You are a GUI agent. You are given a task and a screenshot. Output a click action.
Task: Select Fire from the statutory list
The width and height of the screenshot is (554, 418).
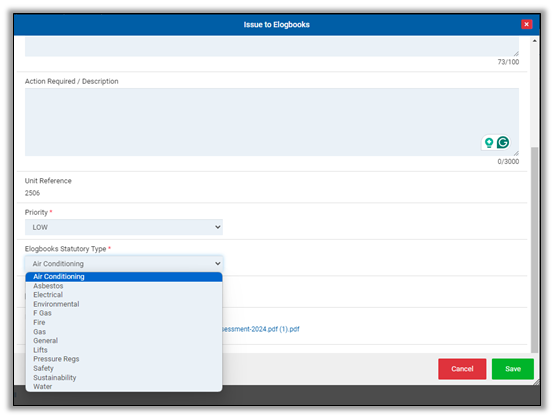[x=39, y=322]
